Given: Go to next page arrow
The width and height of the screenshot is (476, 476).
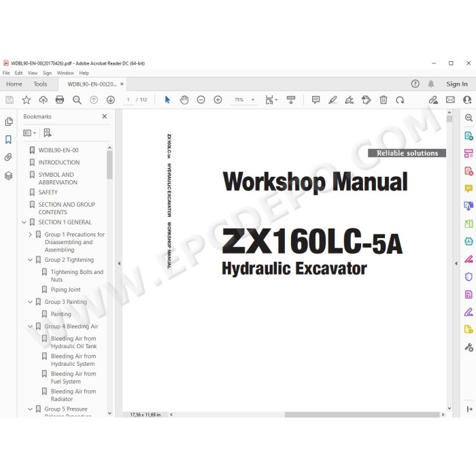Looking at the screenshot, I should click(110, 100).
